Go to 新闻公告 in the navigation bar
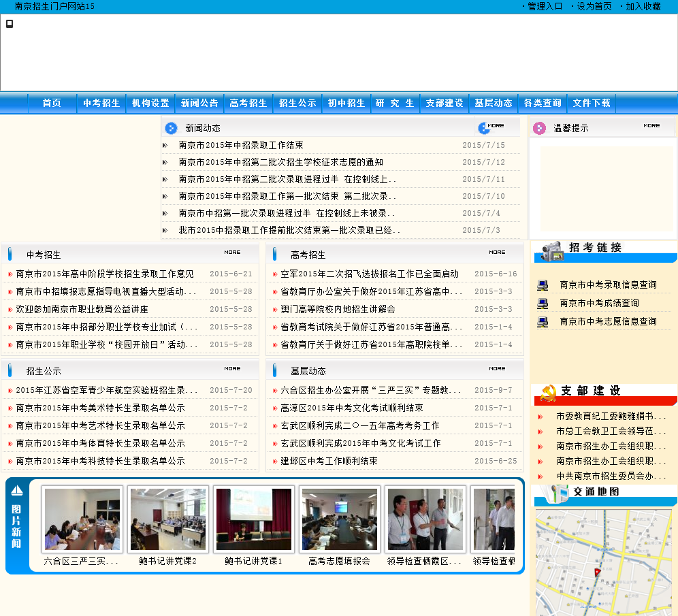The image size is (678, 616). click(199, 103)
